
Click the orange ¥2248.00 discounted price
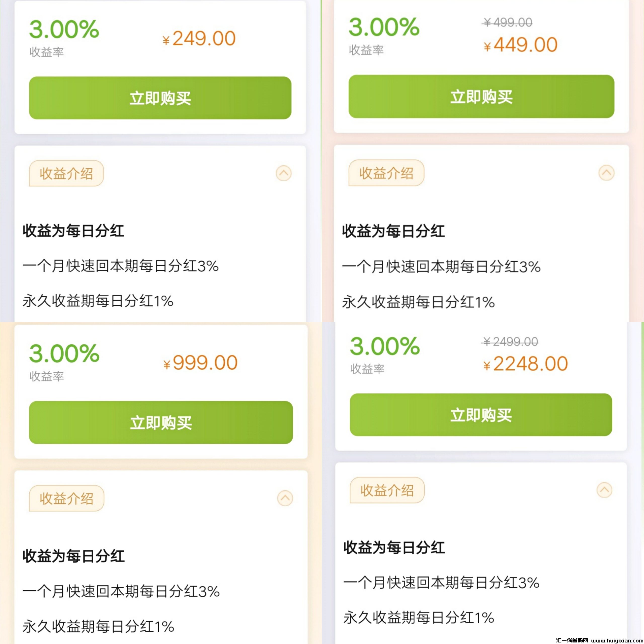pyautogui.click(x=526, y=364)
